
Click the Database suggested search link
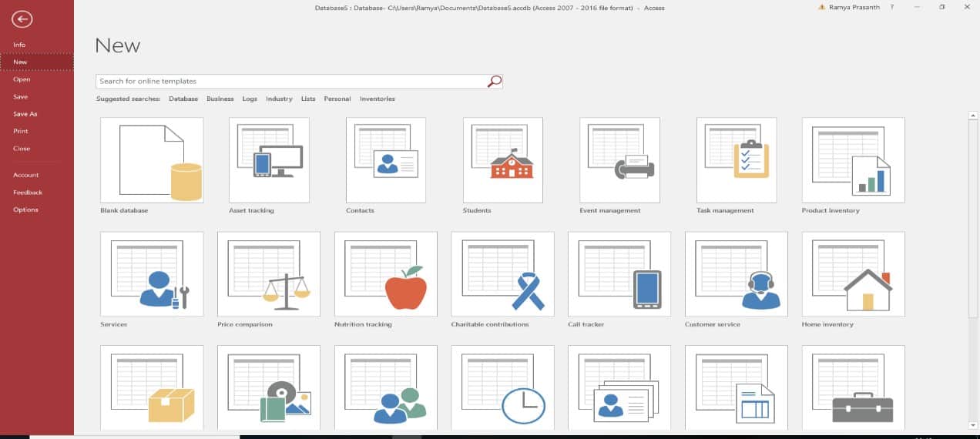(x=183, y=99)
